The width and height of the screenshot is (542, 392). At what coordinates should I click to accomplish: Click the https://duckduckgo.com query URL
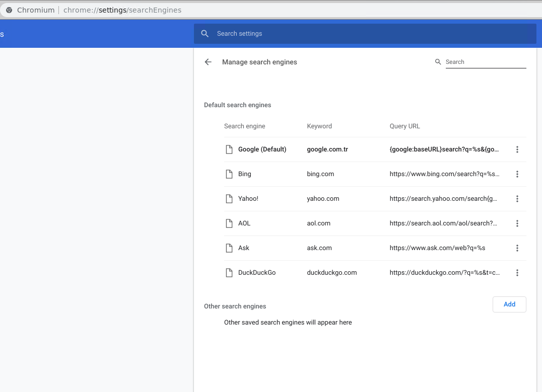(444, 273)
